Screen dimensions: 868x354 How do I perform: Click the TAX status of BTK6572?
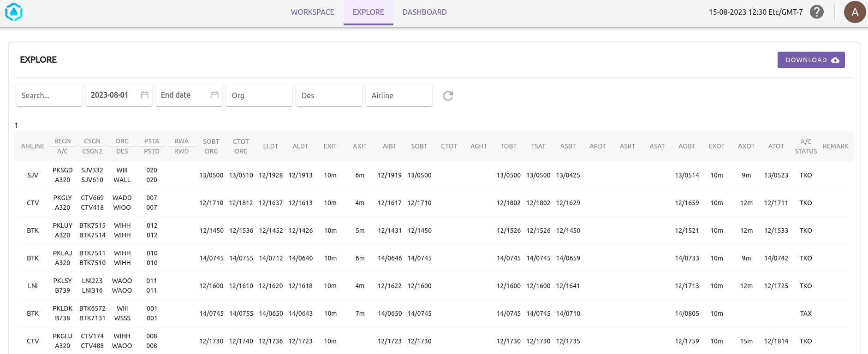pos(805,313)
